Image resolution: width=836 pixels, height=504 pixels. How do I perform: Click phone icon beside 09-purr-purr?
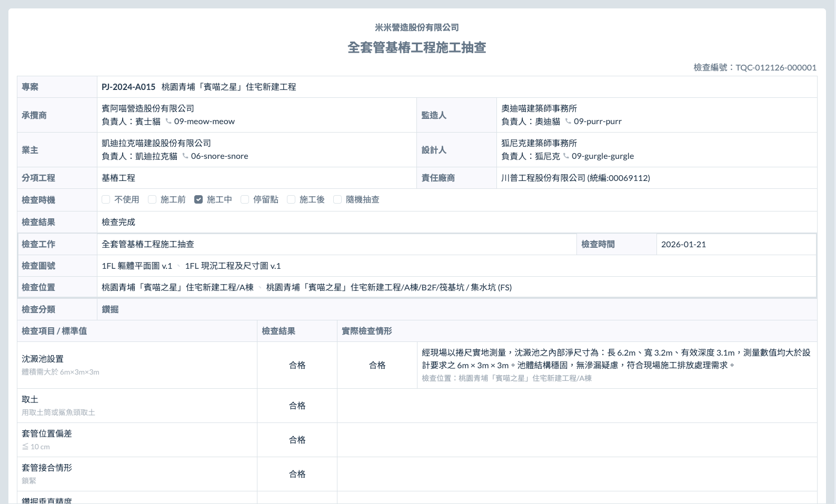point(568,121)
